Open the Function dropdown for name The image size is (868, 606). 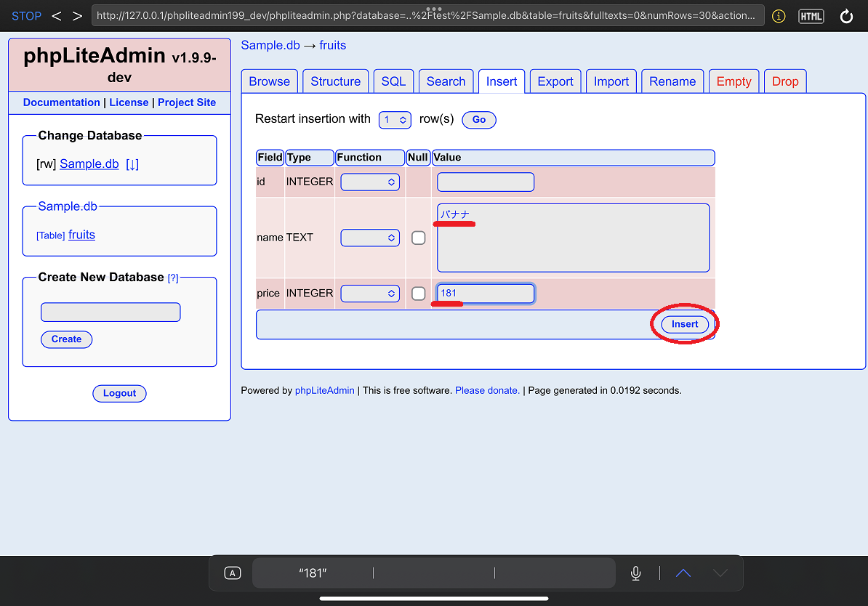[x=370, y=238]
